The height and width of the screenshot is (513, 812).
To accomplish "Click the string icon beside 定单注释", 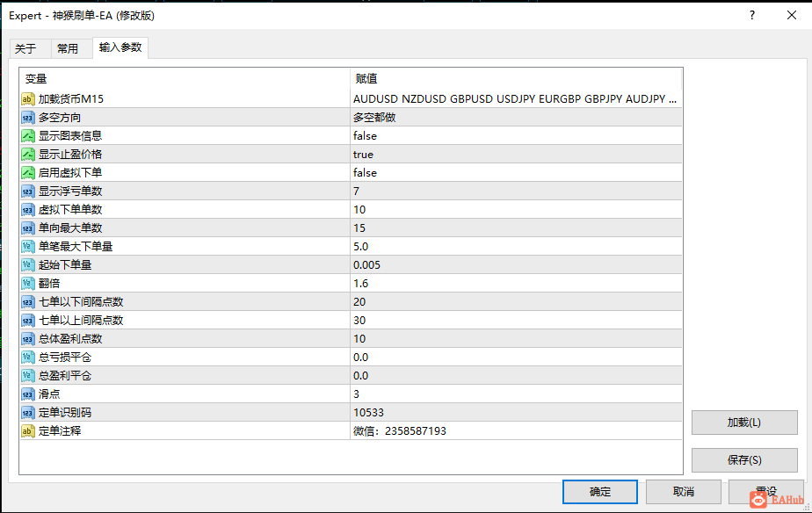I will click(28, 431).
